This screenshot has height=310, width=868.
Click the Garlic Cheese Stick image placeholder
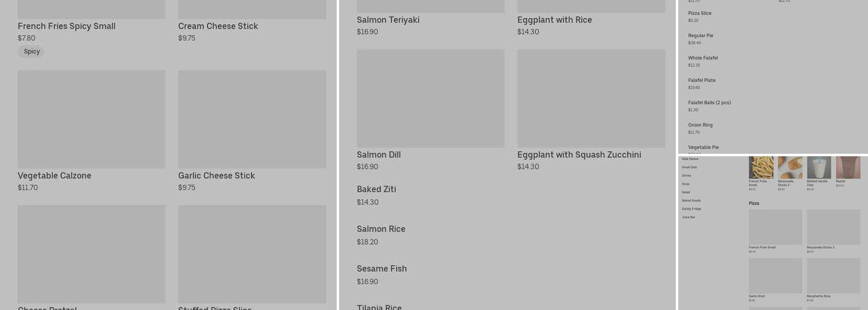(252, 119)
